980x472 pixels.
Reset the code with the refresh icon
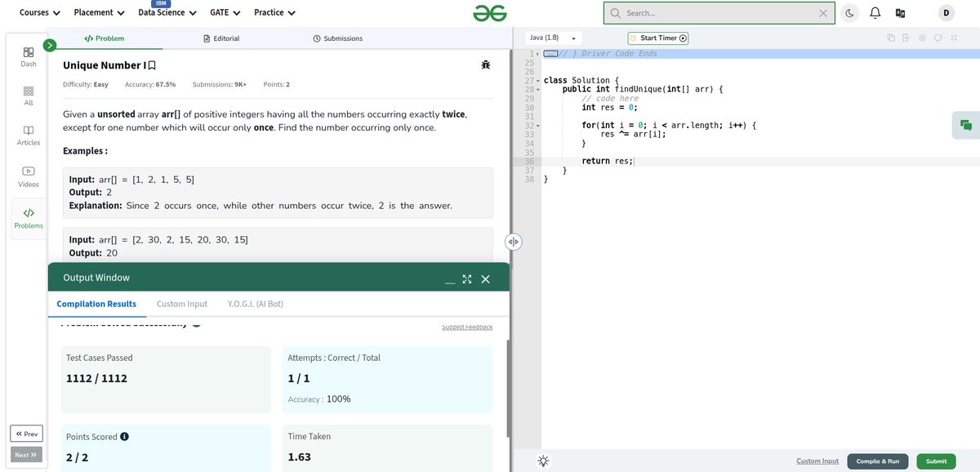tap(938, 38)
